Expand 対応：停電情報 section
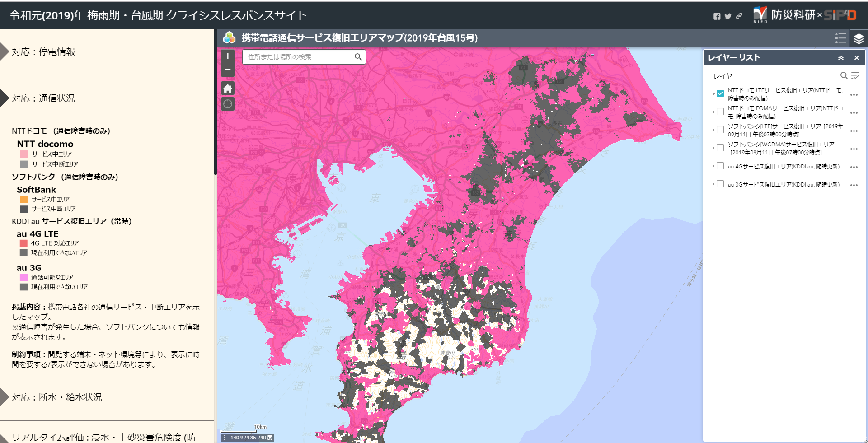 107,52
